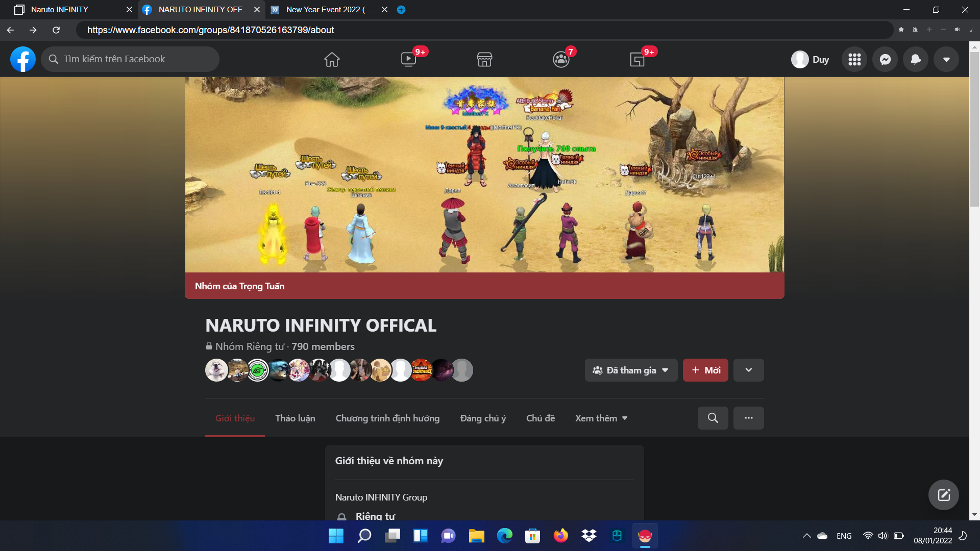Viewport: 980px width, 551px height.
Task: Open the Groups icon with 7 notifications
Action: coord(561,59)
